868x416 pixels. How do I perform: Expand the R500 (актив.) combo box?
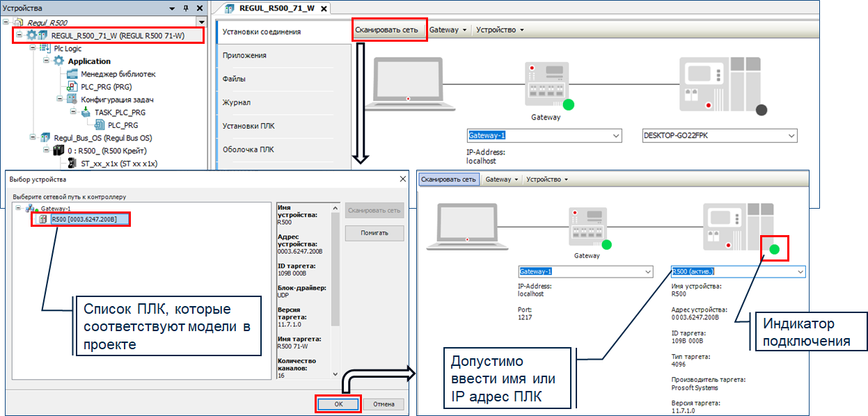(x=799, y=271)
